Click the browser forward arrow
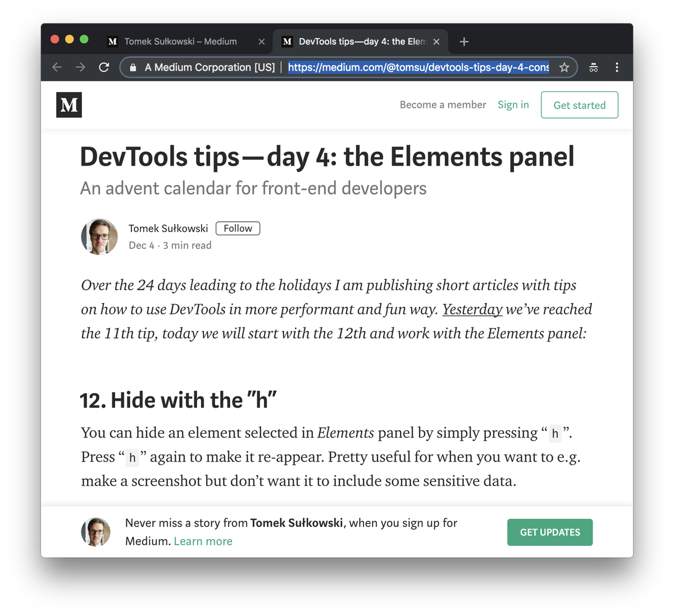The width and height of the screenshot is (674, 616). [80, 67]
